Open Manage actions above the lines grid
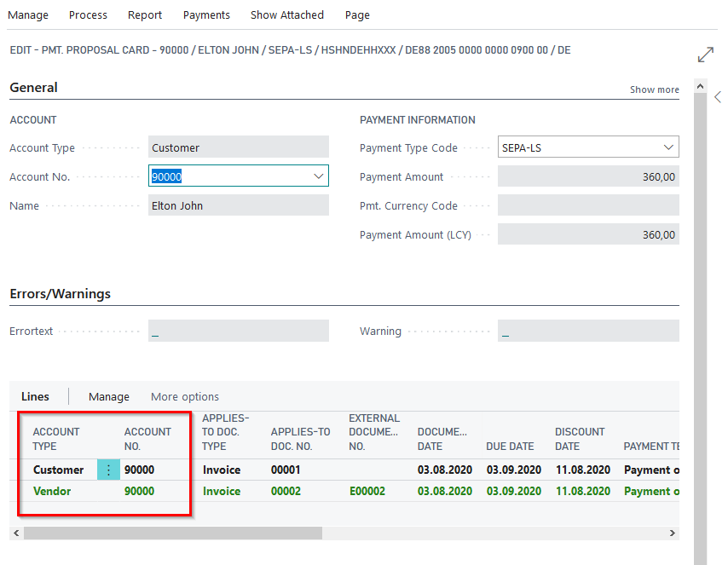Image resolution: width=728 pixels, height=565 pixels. pyautogui.click(x=108, y=396)
